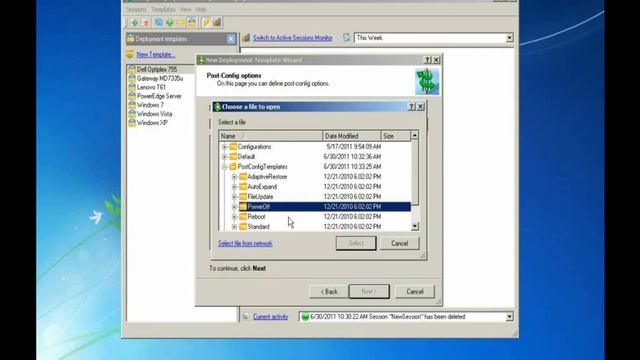Viewport: 640px width, 360px height.
Task: Click file list scrollbar down arrow
Action: [x=415, y=227]
